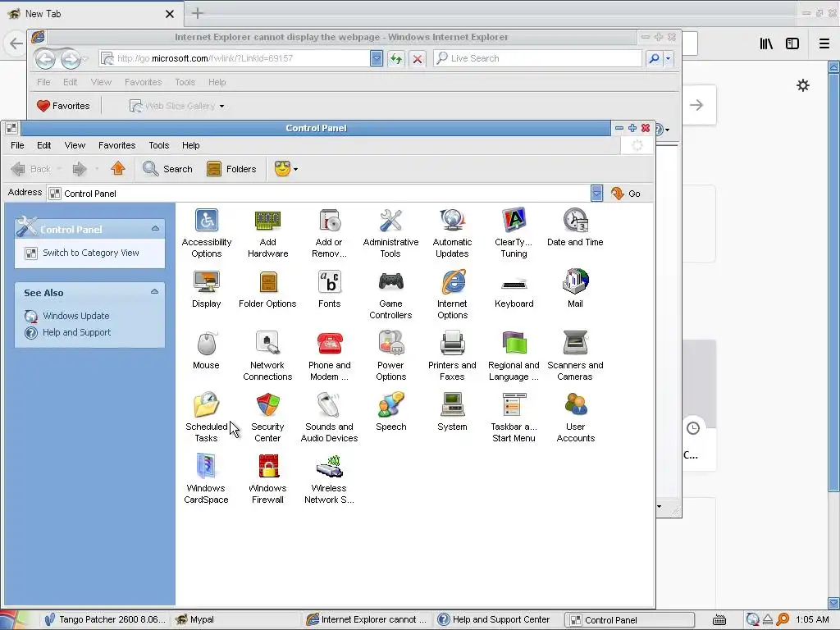
Task: Open search provider dropdown in Internet Explorer
Action: coord(668,58)
